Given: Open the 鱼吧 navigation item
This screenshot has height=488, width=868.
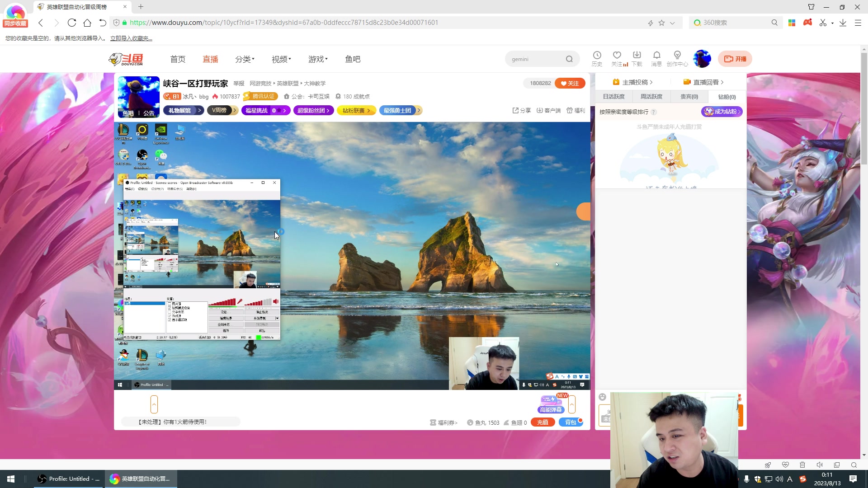Looking at the screenshot, I should tap(353, 59).
